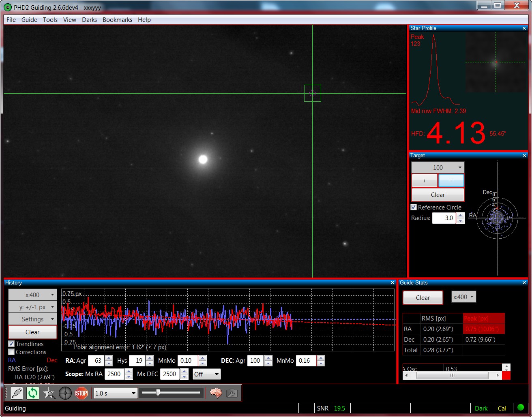Image resolution: width=532 pixels, height=417 pixels.
Task: Enable the Trendlines checkbox
Action: pyautogui.click(x=11, y=344)
